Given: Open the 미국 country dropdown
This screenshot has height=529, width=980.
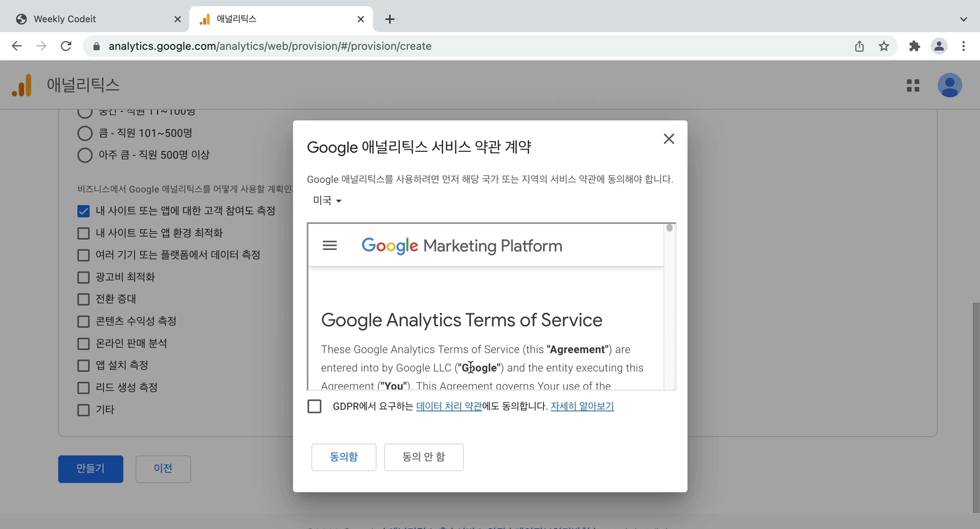Looking at the screenshot, I should click(x=327, y=201).
